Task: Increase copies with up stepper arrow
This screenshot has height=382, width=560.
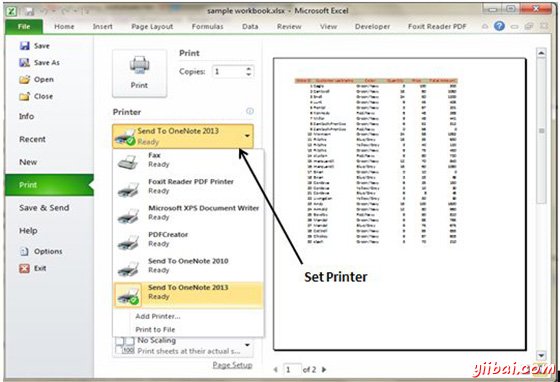Action: coord(249,68)
